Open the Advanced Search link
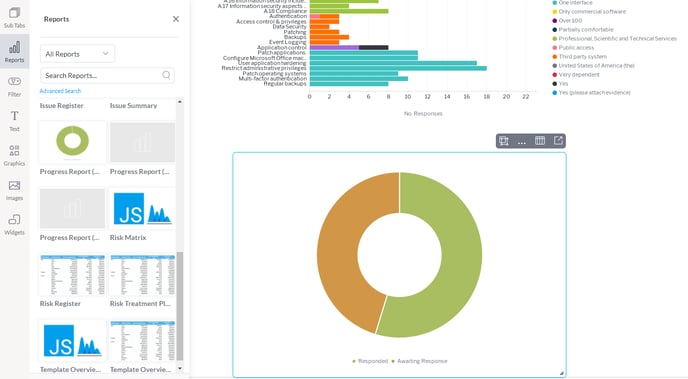Image resolution: width=688 pixels, height=379 pixels. point(60,91)
